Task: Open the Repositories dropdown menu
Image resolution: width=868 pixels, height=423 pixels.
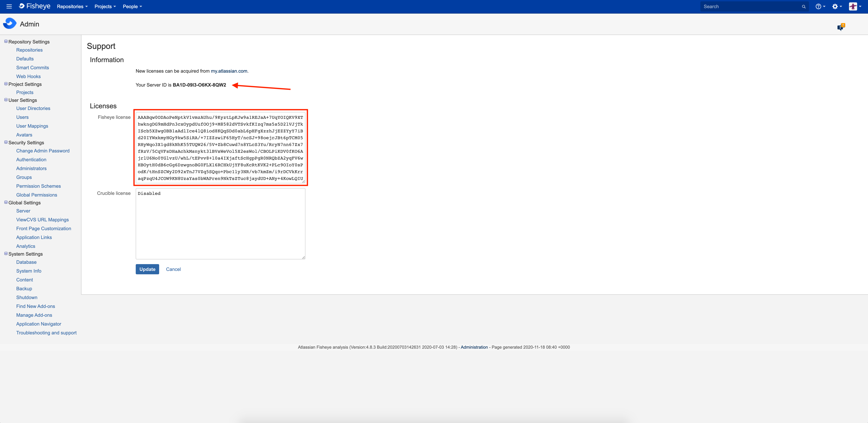Action: coord(72,6)
